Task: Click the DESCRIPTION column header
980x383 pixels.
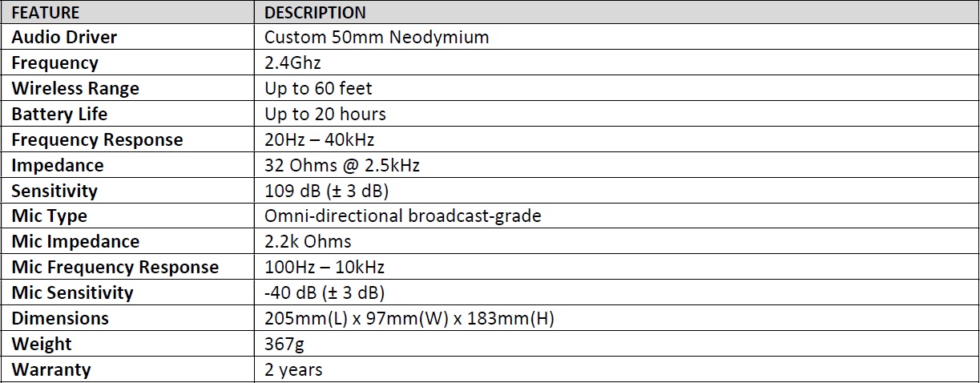Action: coord(315,12)
